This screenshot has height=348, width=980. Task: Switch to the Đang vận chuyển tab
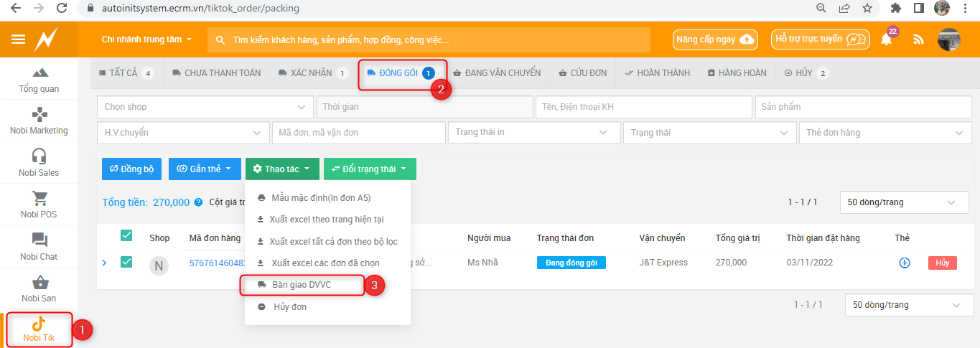497,73
